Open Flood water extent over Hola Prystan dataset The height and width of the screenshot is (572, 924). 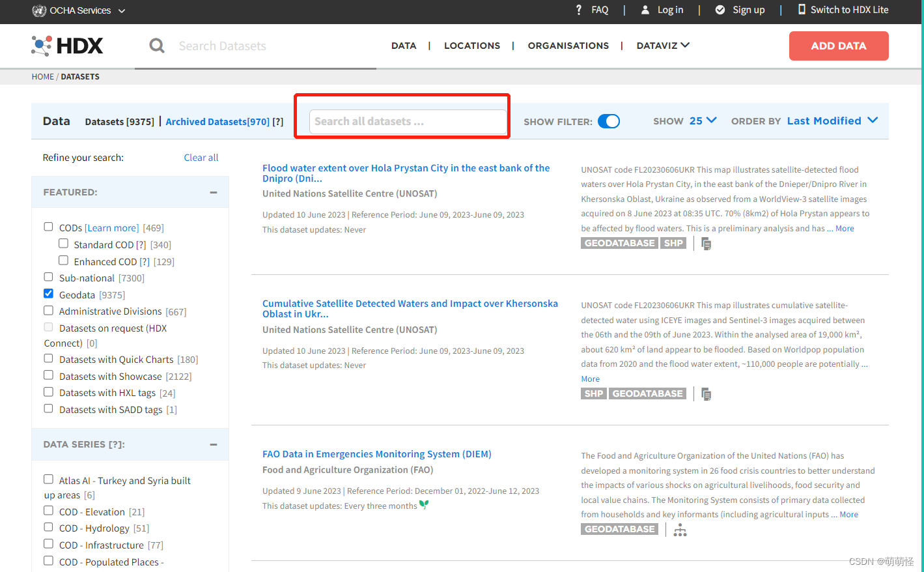pos(406,173)
